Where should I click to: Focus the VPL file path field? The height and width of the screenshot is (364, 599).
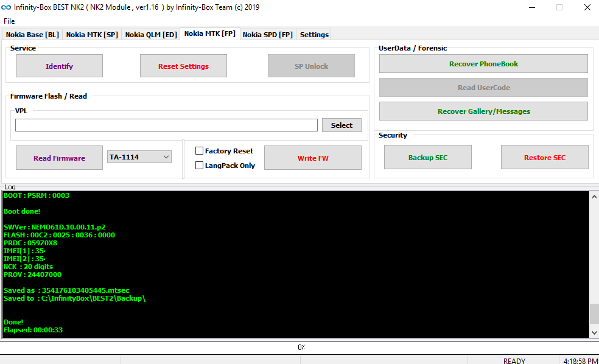[x=166, y=125]
